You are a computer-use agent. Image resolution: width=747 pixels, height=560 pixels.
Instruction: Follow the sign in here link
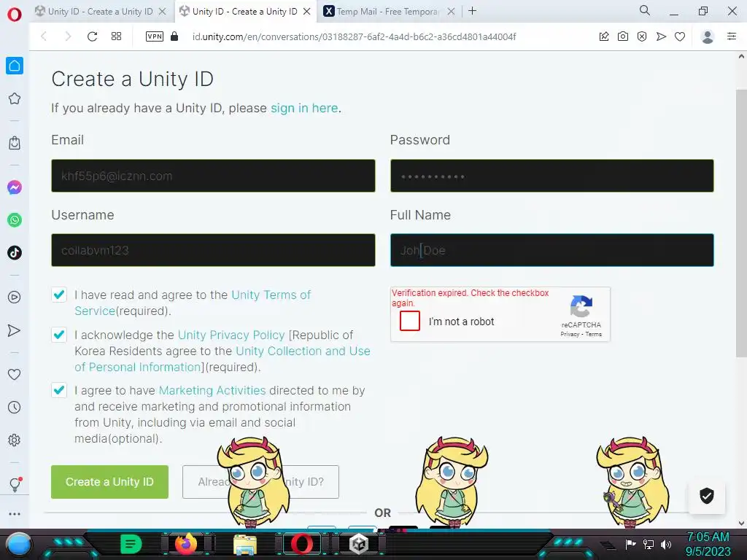tap(304, 108)
